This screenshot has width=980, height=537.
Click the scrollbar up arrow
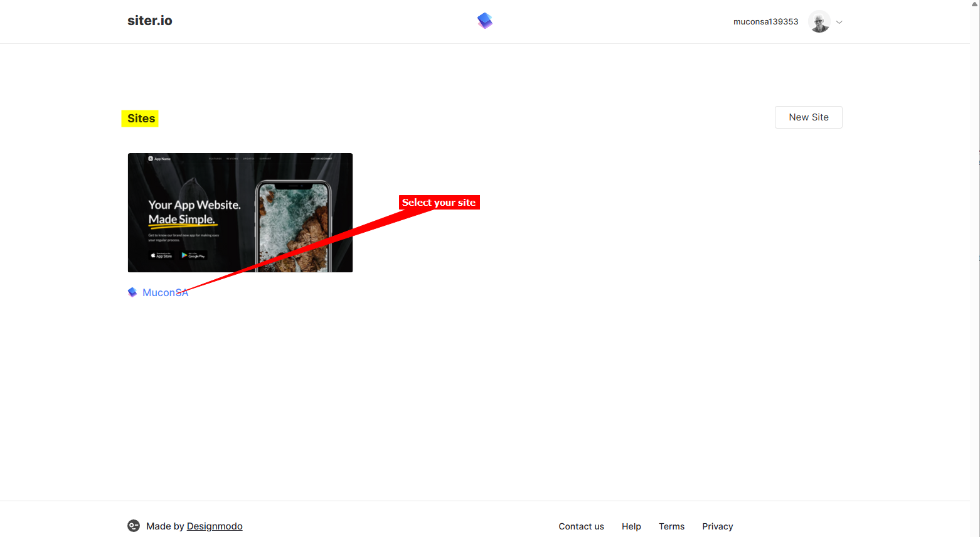[x=975, y=3]
